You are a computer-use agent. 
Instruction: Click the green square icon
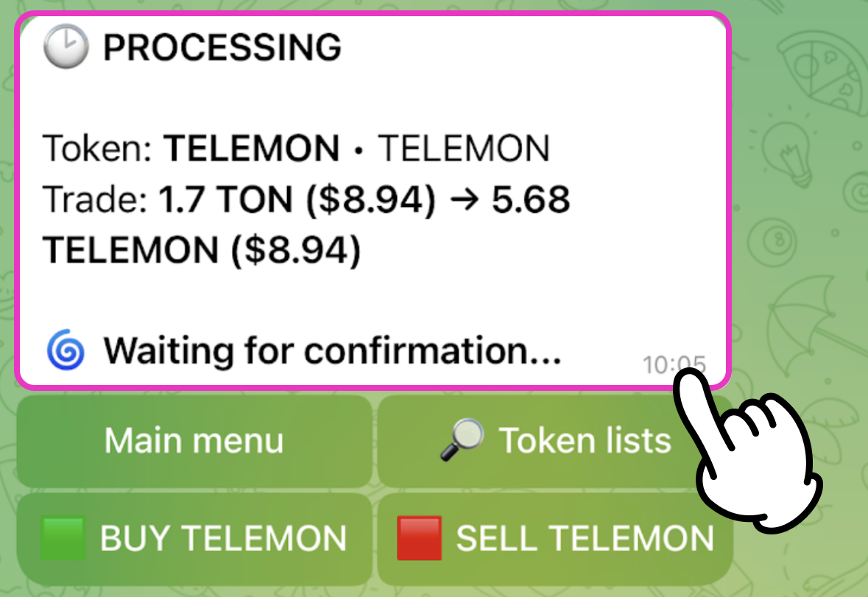point(63,538)
